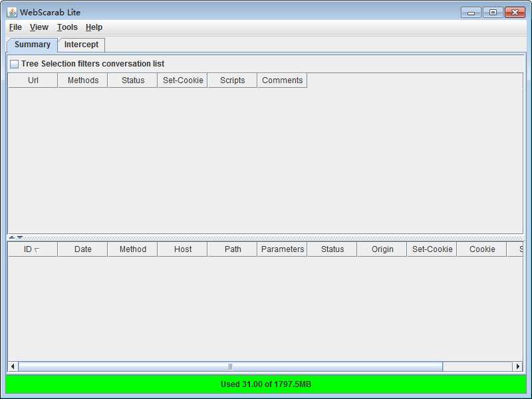532x399 pixels.
Task: Click the horizontal scrollbar left arrow
Action: click(13, 366)
